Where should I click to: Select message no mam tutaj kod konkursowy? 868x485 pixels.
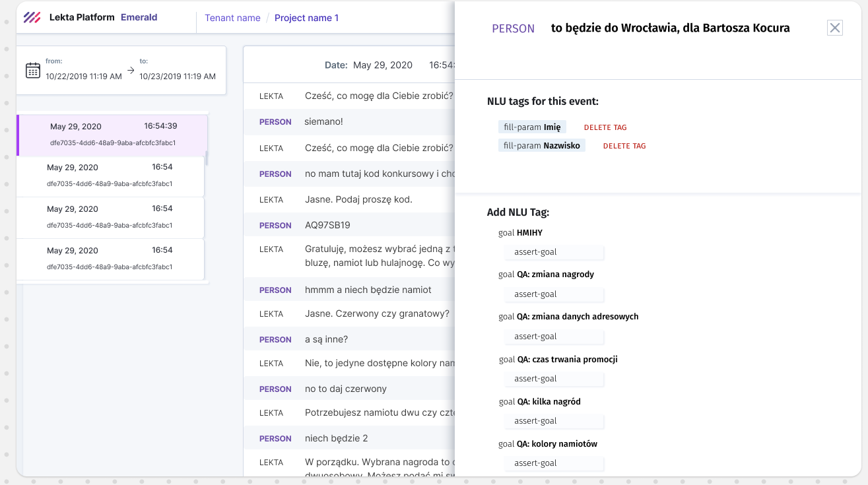pos(349,174)
